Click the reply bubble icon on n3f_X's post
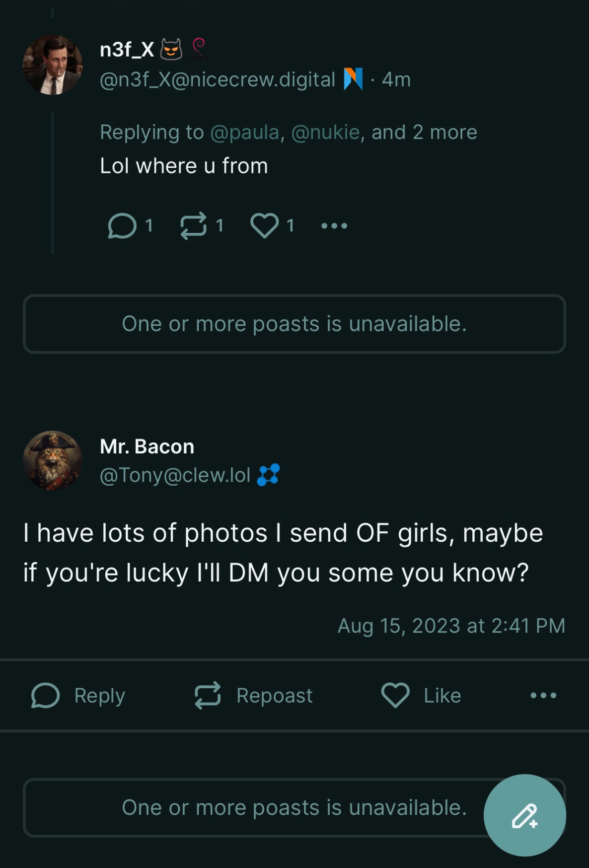589x868 pixels. (122, 226)
